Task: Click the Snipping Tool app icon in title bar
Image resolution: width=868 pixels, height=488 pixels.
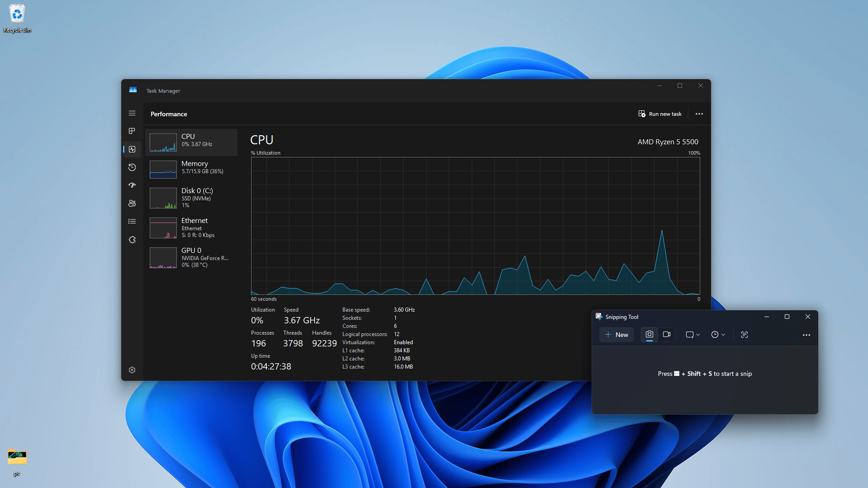Action: (x=599, y=317)
